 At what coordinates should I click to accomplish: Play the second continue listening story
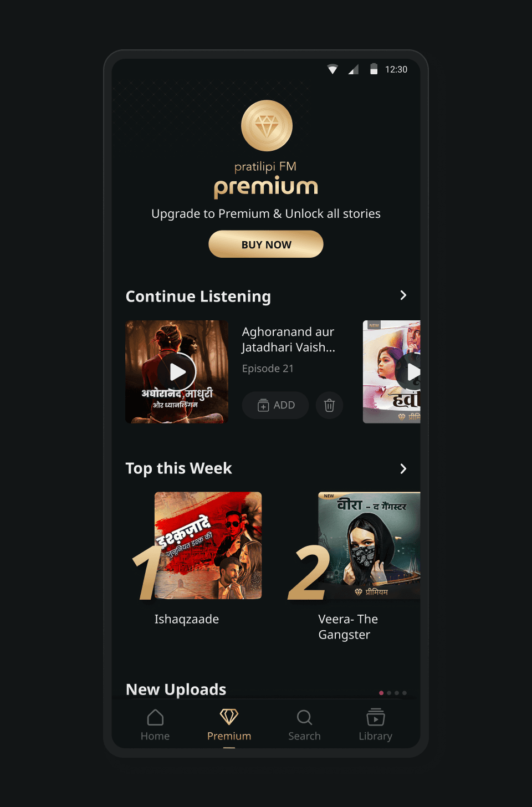coord(392,372)
